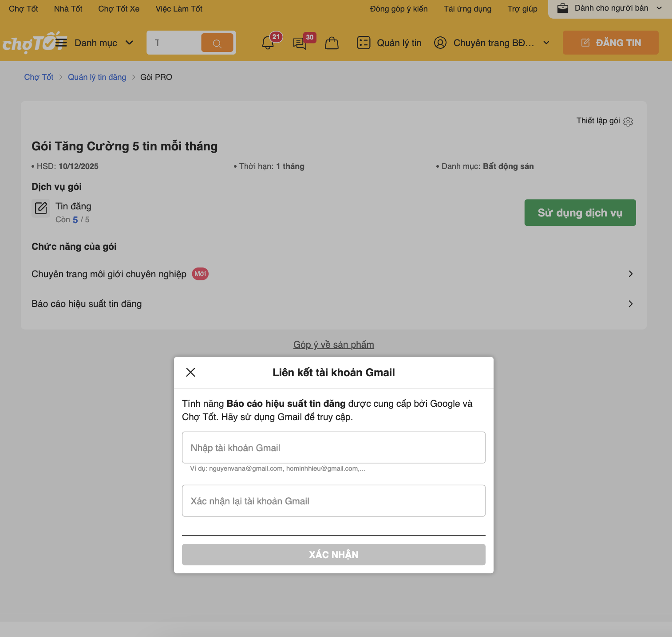Screen dimensions: 672x637
Task: Click the Xác nhận lại tài khoản Gmail field
Action: (x=333, y=501)
